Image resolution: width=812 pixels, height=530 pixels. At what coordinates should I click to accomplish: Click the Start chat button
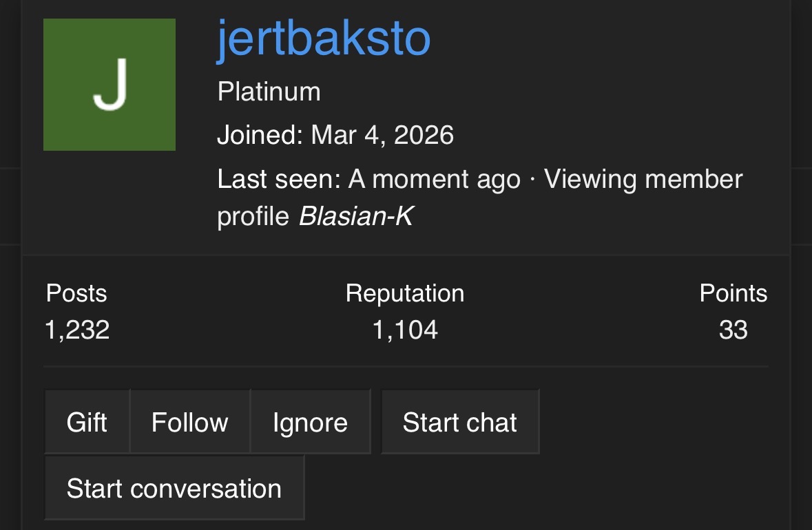(460, 422)
